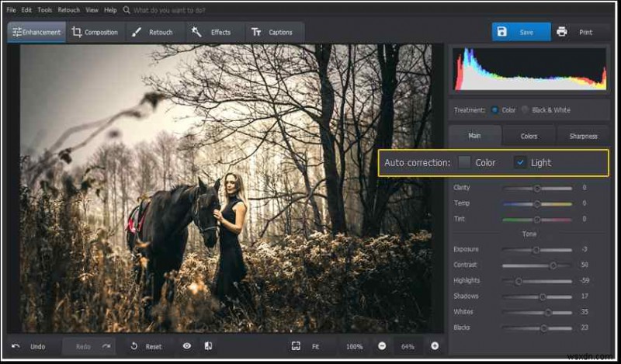
Task: Click the Shadows slider handle
Action: 543,296
